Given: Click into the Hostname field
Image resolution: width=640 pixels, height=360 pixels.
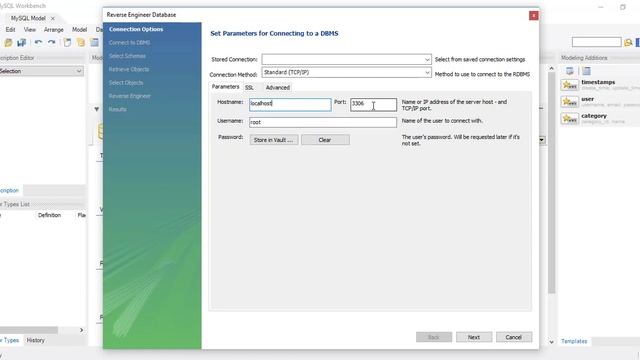Looking at the screenshot, I should point(290,104).
